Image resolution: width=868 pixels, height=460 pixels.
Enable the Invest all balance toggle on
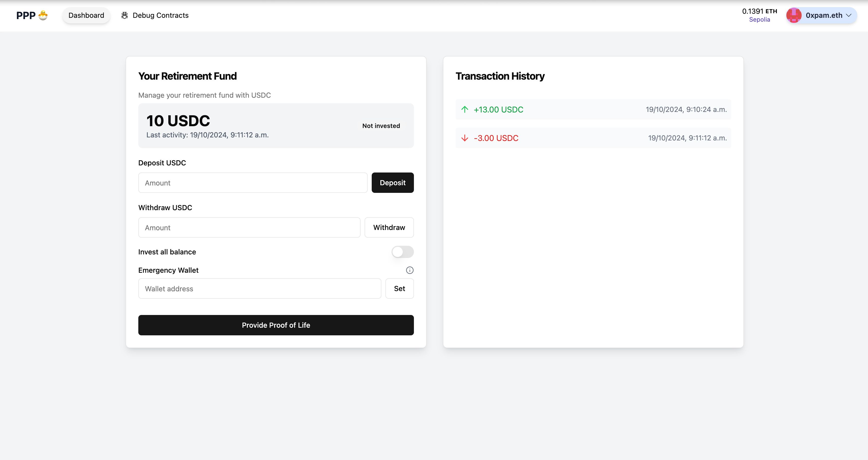[402, 252]
